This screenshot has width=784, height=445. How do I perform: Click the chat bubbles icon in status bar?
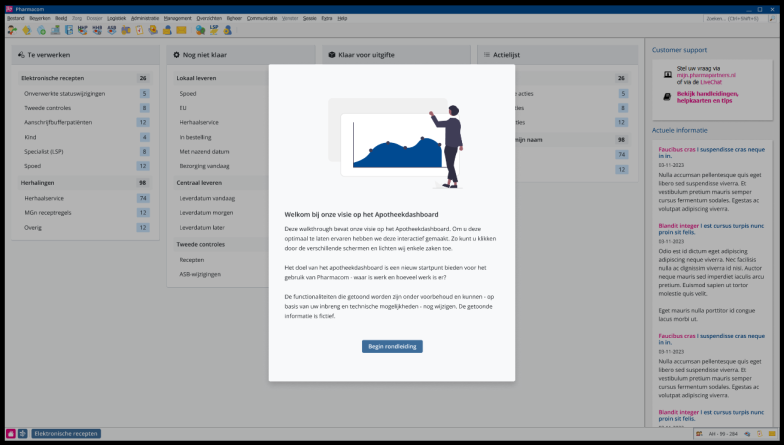[x=747, y=434]
